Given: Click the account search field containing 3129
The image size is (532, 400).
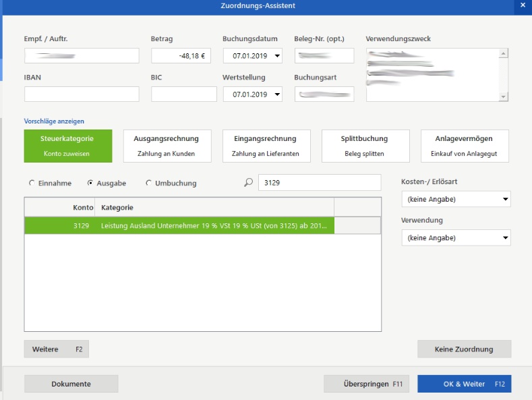Looking at the screenshot, I should pos(320,183).
